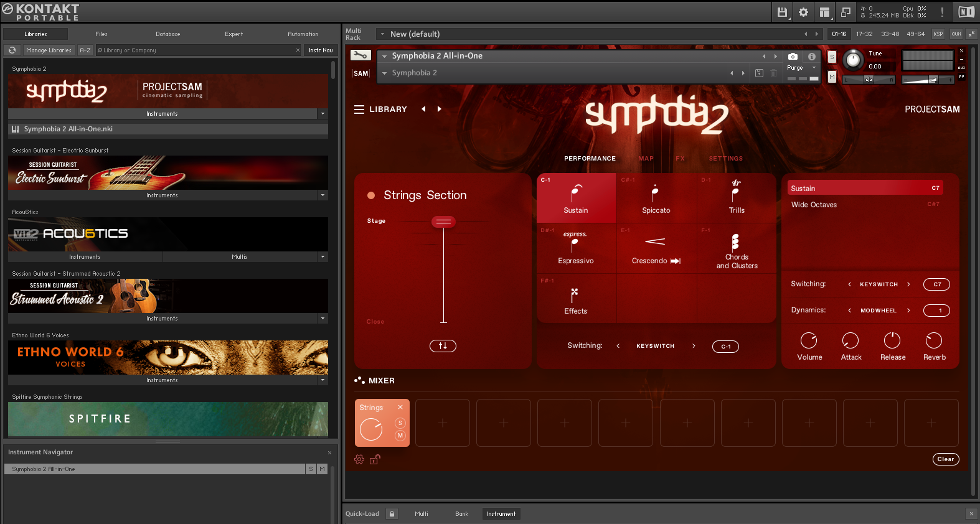Click the Native Instruments NI logo
This screenshot has width=980, height=524.
[966, 12]
